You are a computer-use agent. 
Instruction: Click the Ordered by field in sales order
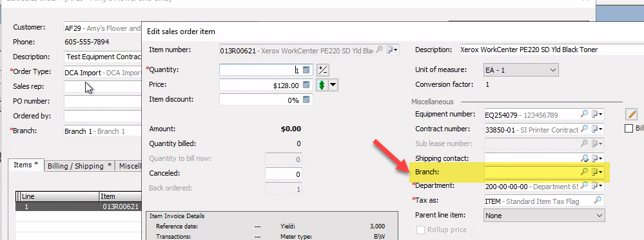coord(102,116)
